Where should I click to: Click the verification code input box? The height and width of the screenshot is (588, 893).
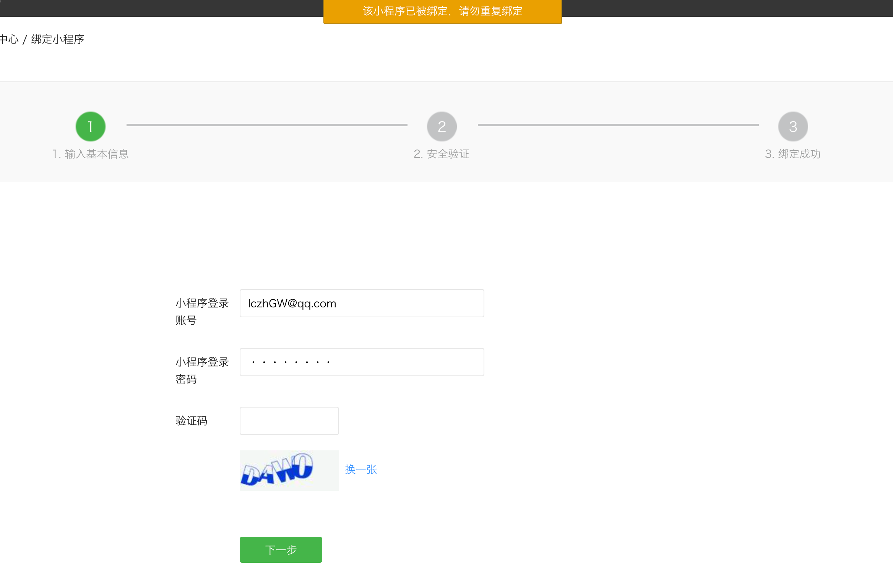tap(289, 421)
